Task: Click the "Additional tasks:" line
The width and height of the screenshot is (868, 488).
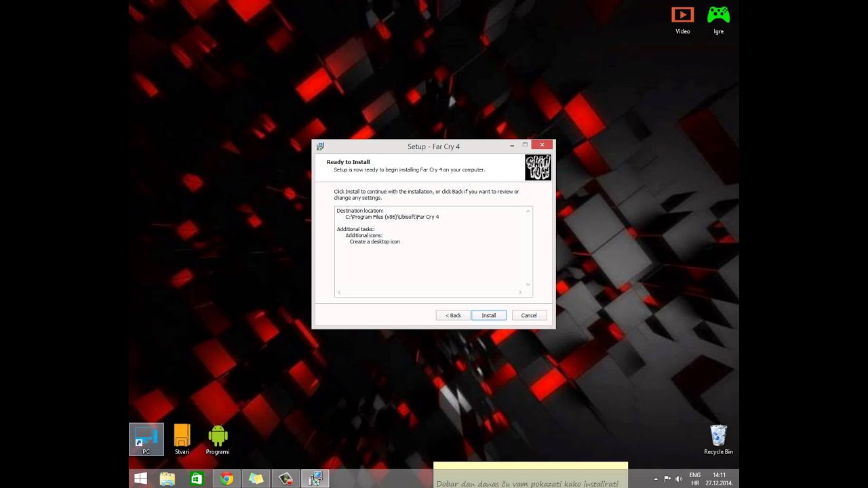Action: 355,229
